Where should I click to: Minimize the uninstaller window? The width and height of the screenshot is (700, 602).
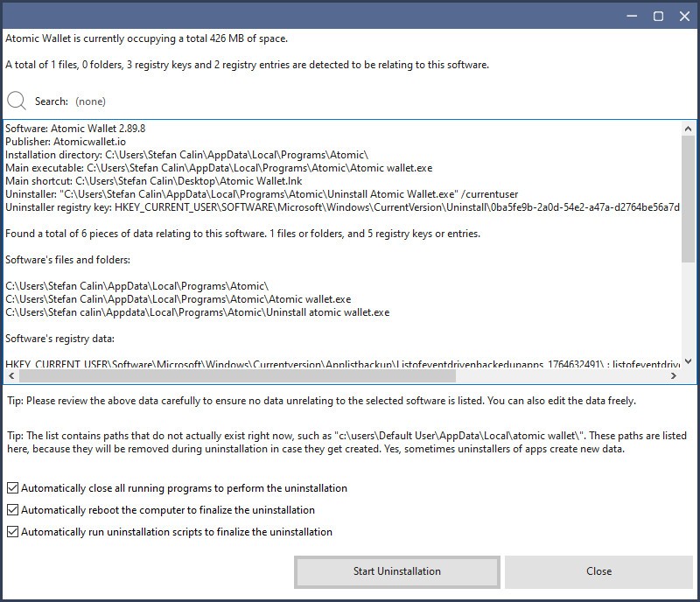pyautogui.click(x=632, y=16)
